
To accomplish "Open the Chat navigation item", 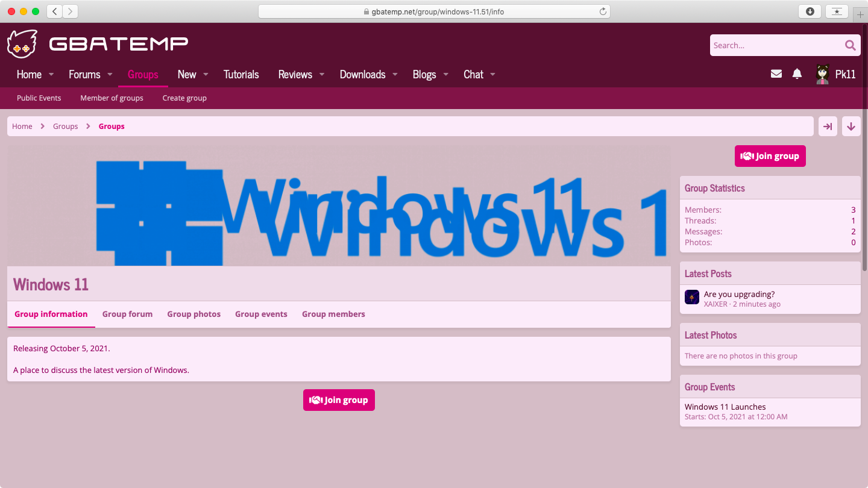I will pyautogui.click(x=473, y=75).
